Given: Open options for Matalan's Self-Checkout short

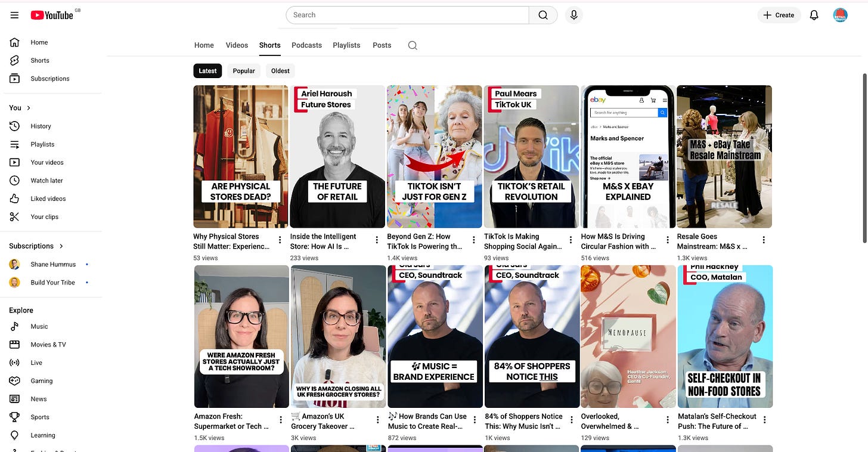Looking at the screenshot, I should 764,420.
